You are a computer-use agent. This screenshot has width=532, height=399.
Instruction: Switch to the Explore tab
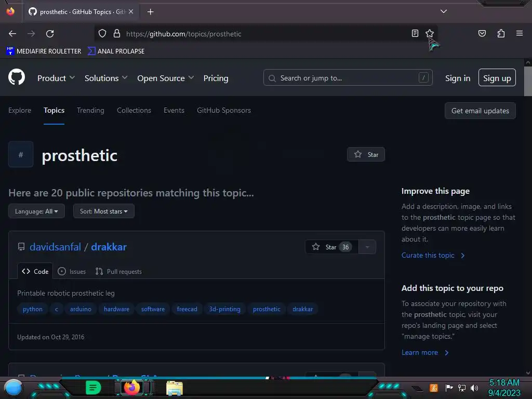tap(20, 110)
